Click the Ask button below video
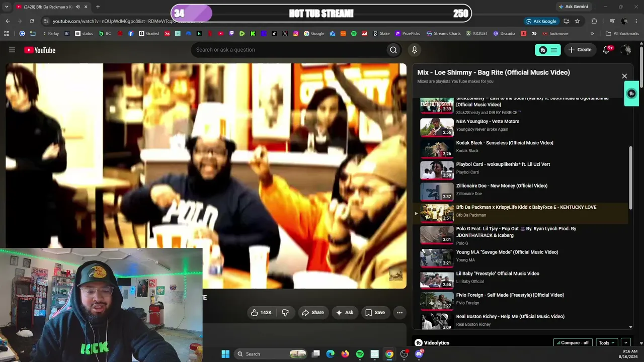Viewport: 644px width, 362px height. click(x=345, y=312)
